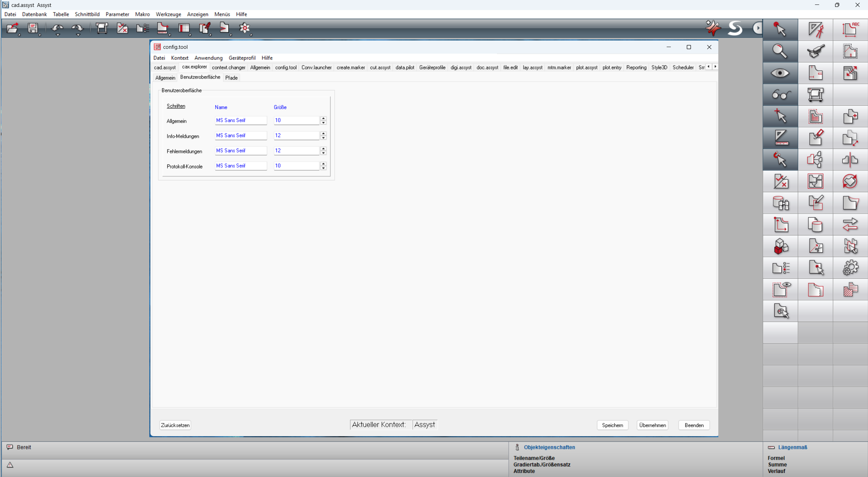The height and width of the screenshot is (477, 868).
Task: Click the Beenden button
Action: click(694, 425)
